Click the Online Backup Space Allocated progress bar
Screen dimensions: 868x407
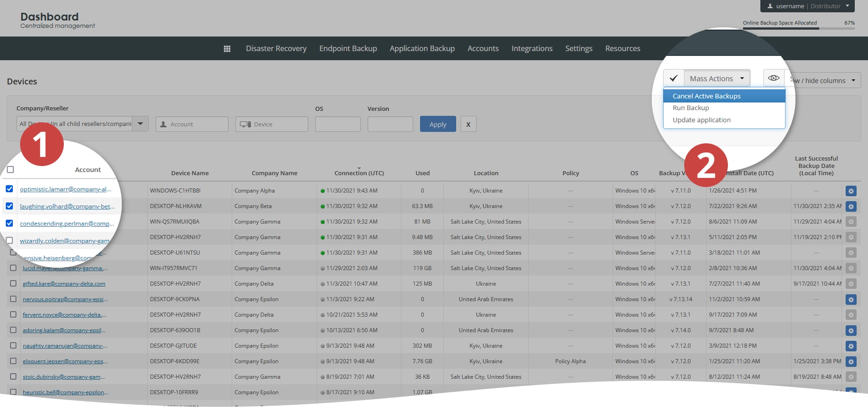(799, 28)
